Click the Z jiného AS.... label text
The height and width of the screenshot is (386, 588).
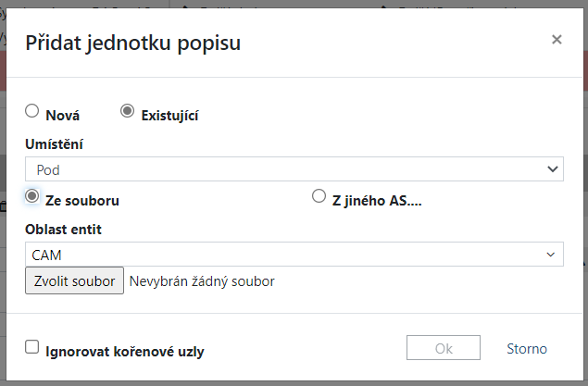[377, 200]
